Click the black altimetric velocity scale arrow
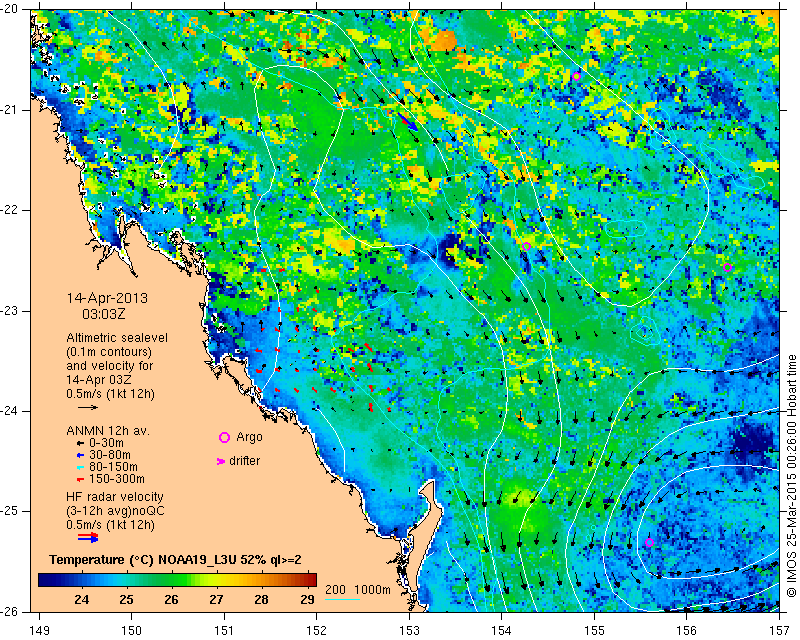 [x=88, y=407]
